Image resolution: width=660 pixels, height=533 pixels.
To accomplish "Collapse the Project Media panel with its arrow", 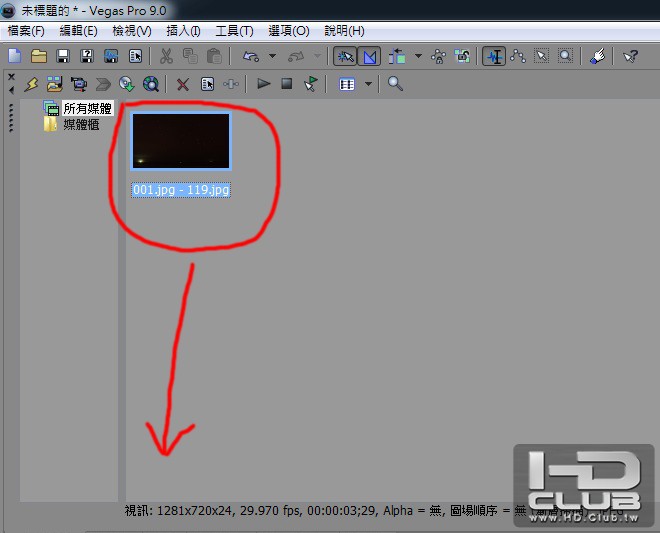I will pyautogui.click(x=11, y=90).
